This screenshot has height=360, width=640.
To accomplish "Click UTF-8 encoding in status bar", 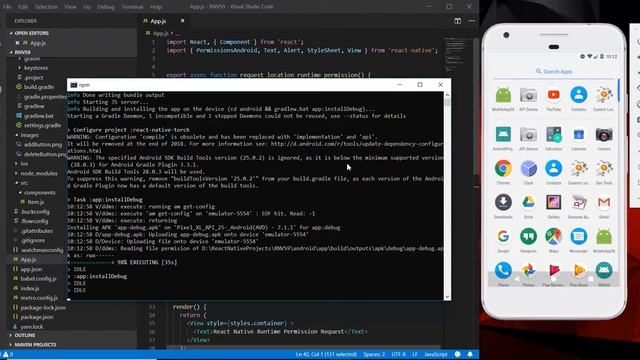I will tap(398, 354).
